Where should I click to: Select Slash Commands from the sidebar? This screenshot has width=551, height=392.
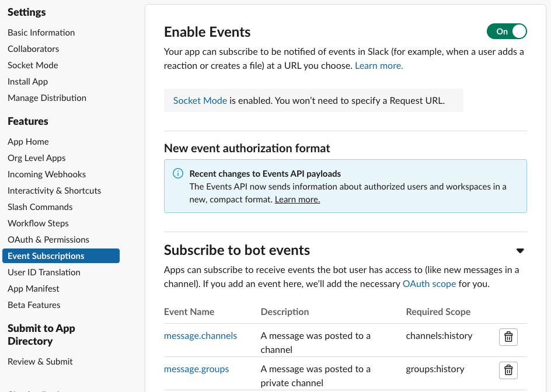pyautogui.click(x=40, y=206)
